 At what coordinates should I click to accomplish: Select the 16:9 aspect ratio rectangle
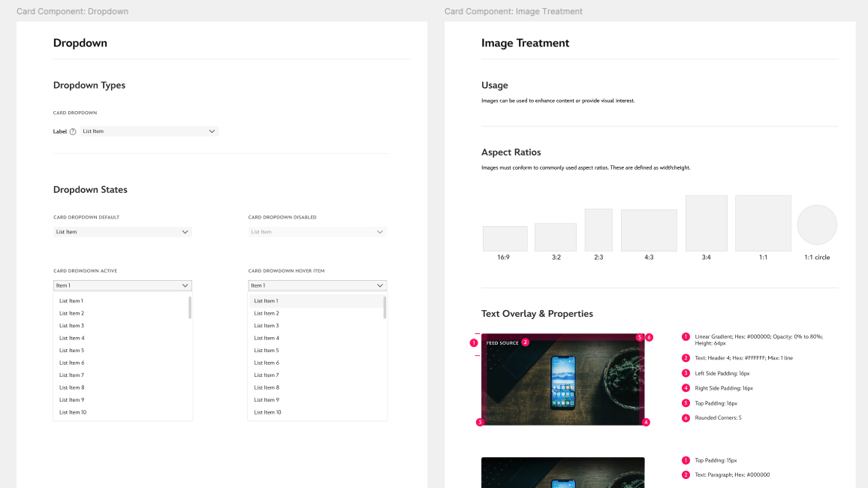tap(505, 239)
